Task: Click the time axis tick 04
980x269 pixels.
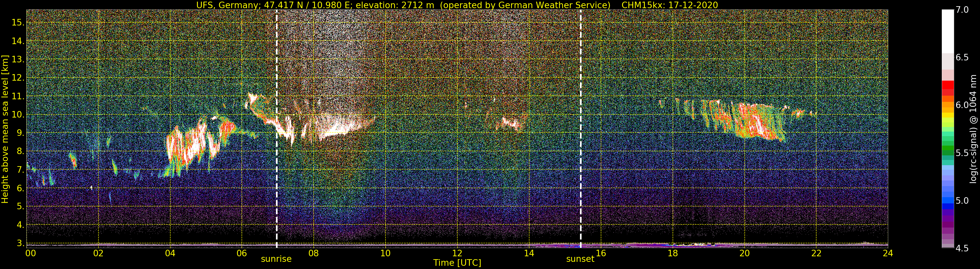Action: coord(170,253)
